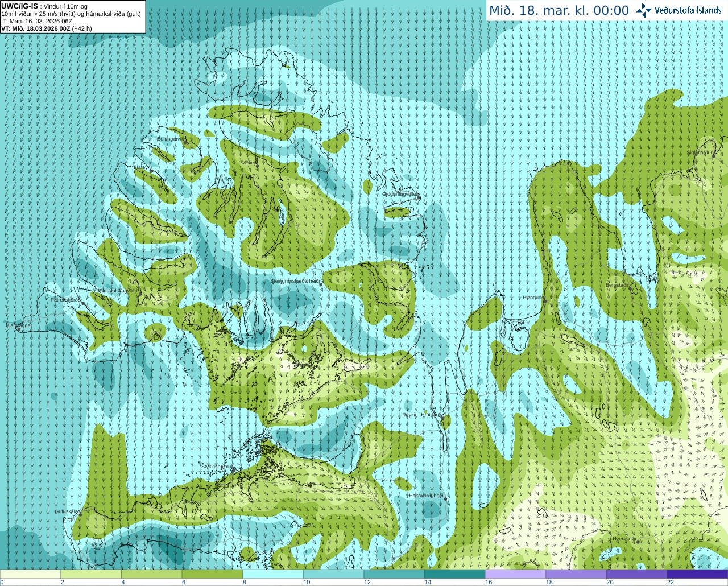The image size is (728, 586).
Task: Click the Patreksfjörður station label
Action: [x=67, y=299]
